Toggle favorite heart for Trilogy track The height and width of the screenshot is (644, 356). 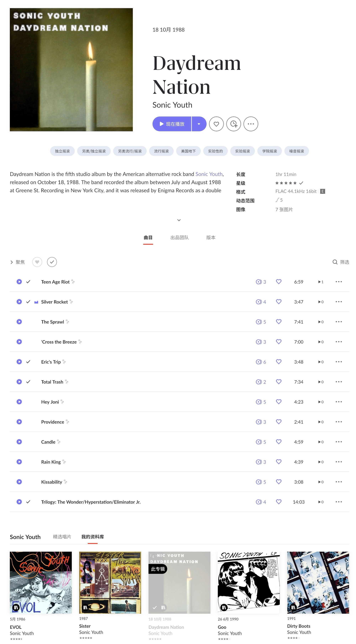click(x=279, y=502)
